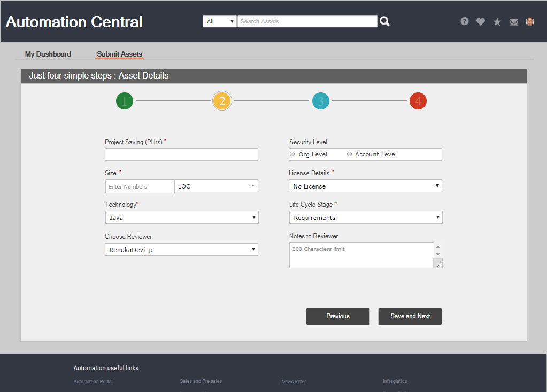The height and width of the screenshot is (392, 547).
Task: Go to step 1 green circle
Action: click(125, 101)
